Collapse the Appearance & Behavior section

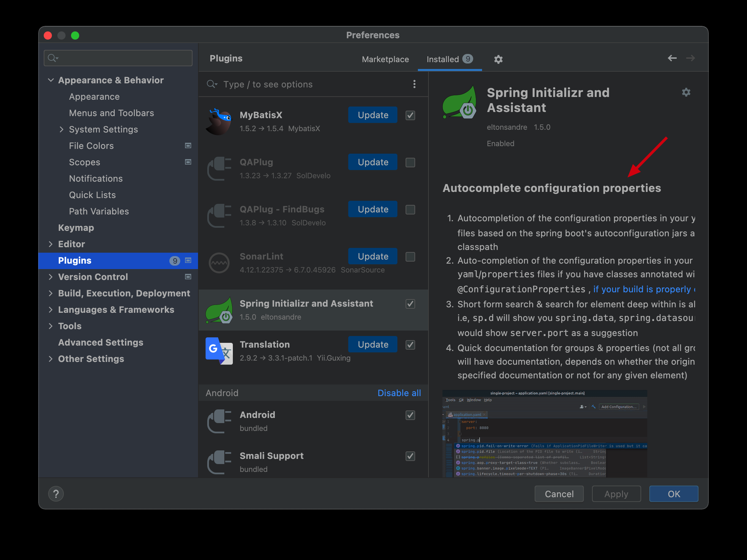(51, 80)
